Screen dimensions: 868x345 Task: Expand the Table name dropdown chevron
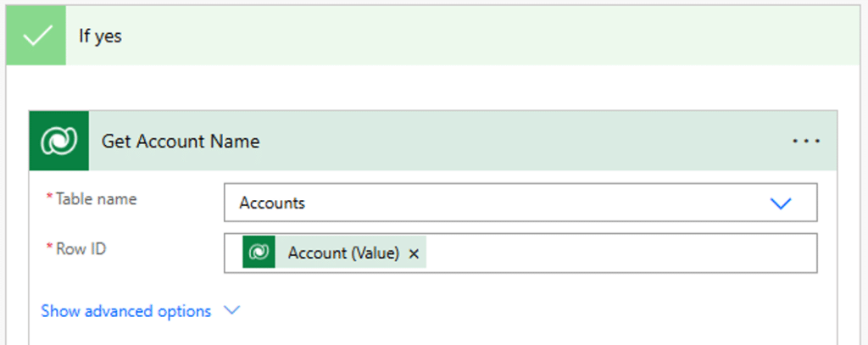pos(780,203)
